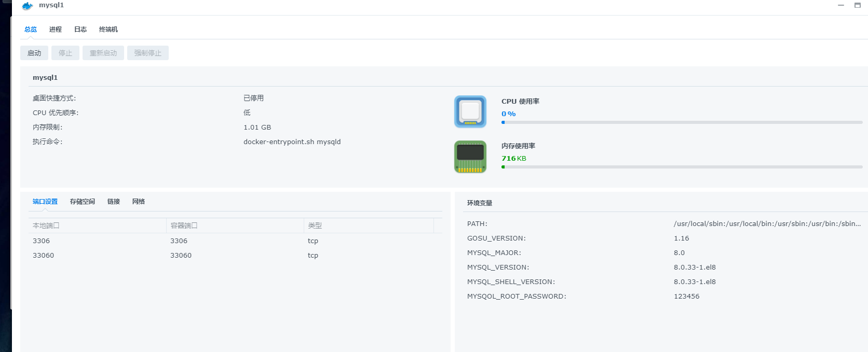Click the 716 KB memory value

tap(514, 159)
